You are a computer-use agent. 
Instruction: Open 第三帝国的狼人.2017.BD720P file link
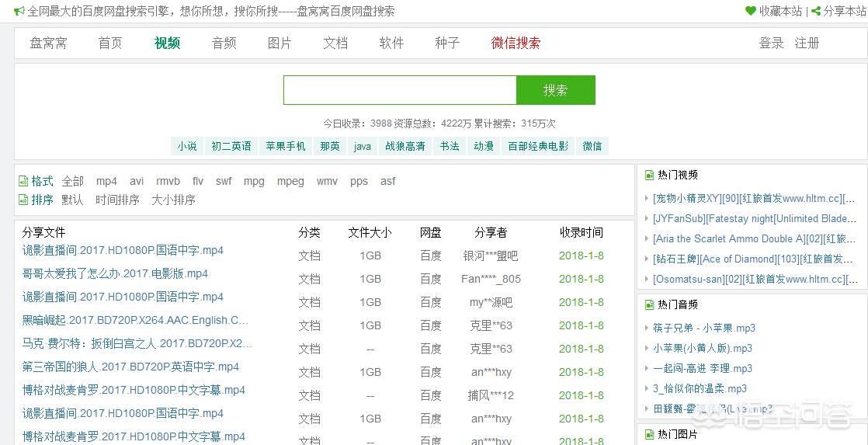click(130, 367)
